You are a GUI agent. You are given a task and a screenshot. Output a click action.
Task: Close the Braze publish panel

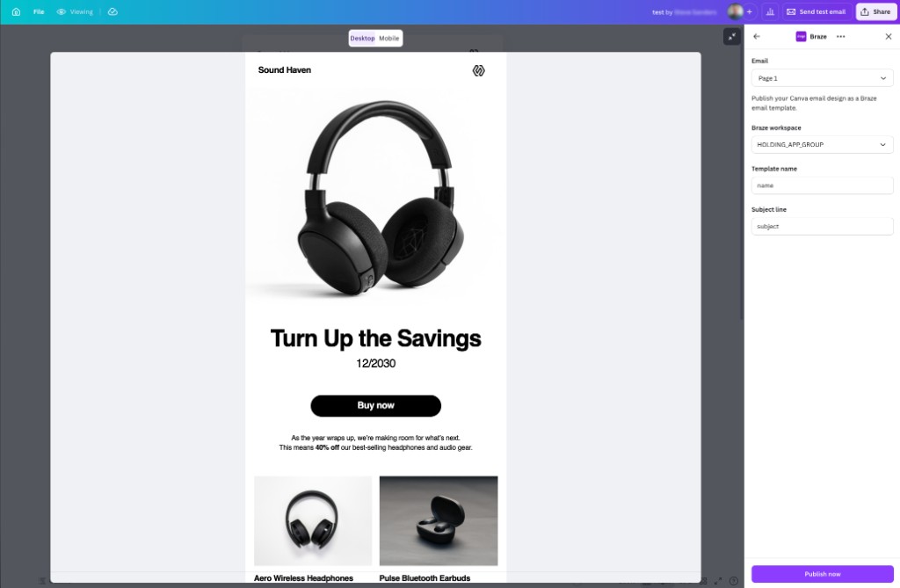pyautogui.click(x=889, y=36)
